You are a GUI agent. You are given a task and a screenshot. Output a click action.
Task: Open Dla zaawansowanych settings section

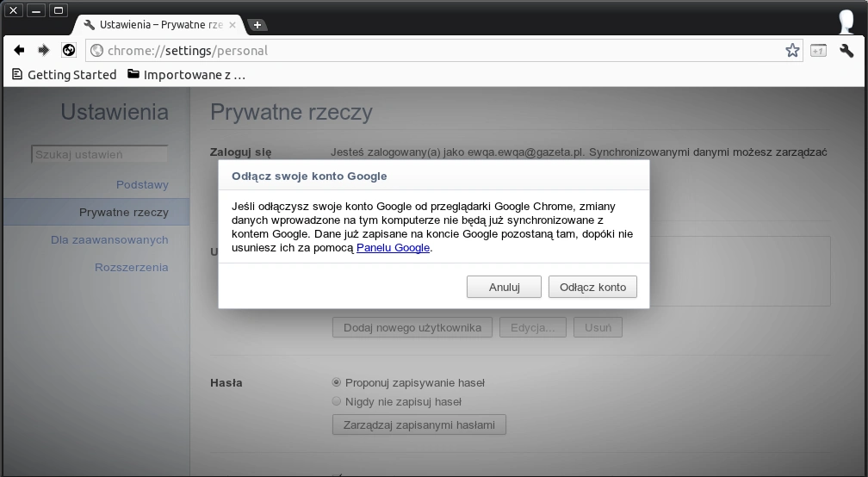pyautogui.click(x=109, y=239)
